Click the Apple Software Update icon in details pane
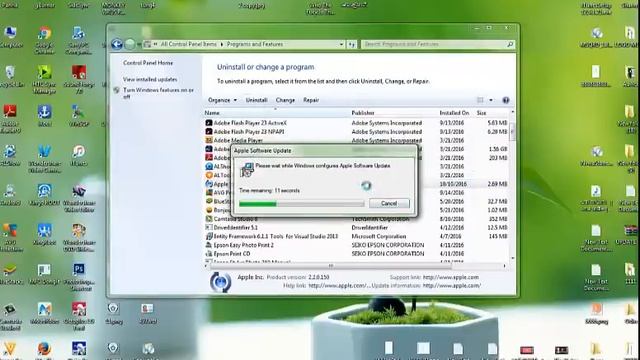Viewport: 640px width, 360px height. (x=220, y=282)
